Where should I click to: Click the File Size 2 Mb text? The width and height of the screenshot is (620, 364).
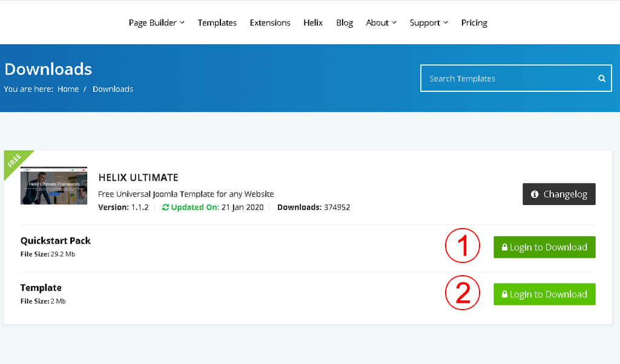point(43,301)
